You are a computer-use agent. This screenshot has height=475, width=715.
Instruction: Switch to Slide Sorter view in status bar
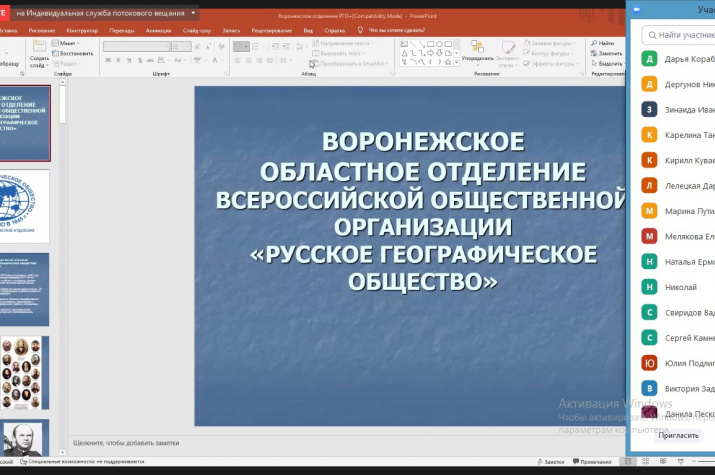645,462
